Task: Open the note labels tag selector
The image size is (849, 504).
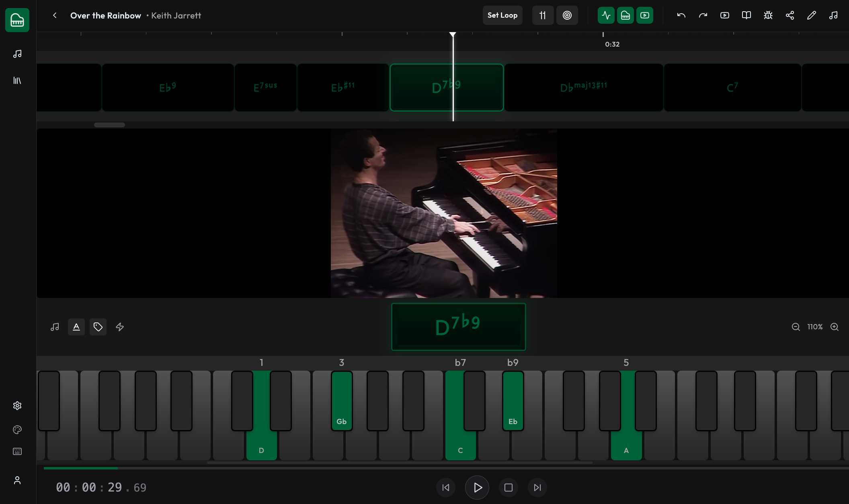Action: click(x=98, y=327)
